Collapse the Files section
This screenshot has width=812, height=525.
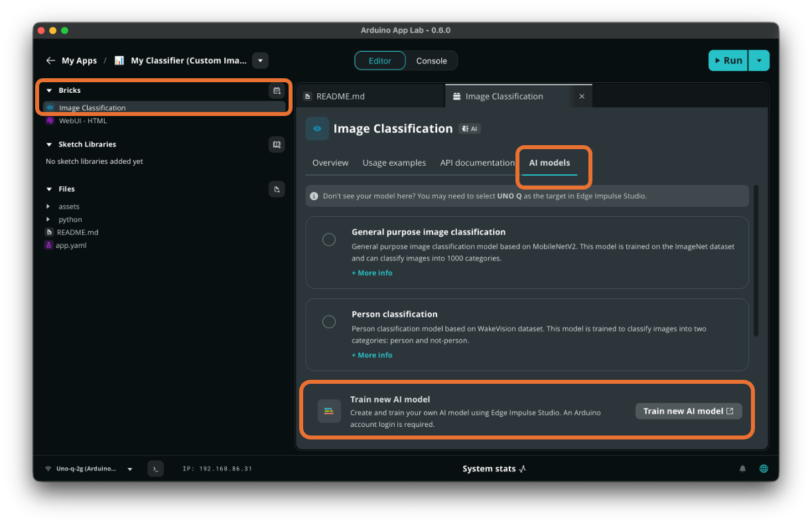(49, 189)
